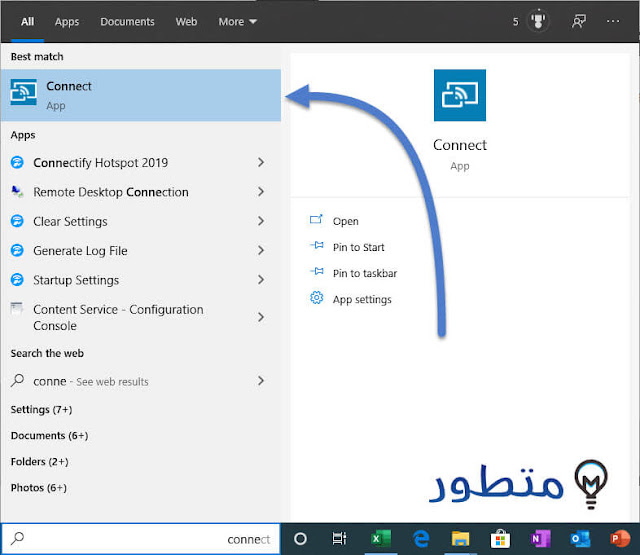
Task: Open Microsoft Store from the taskbar
Action: [x=500, y=539]
